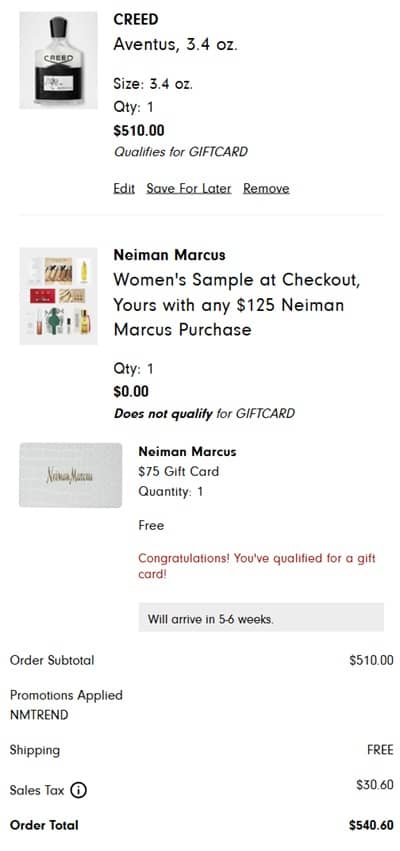Click the gift card congratulations message
This screenshot has width=400, height=851.
click(x=257, y=566)
